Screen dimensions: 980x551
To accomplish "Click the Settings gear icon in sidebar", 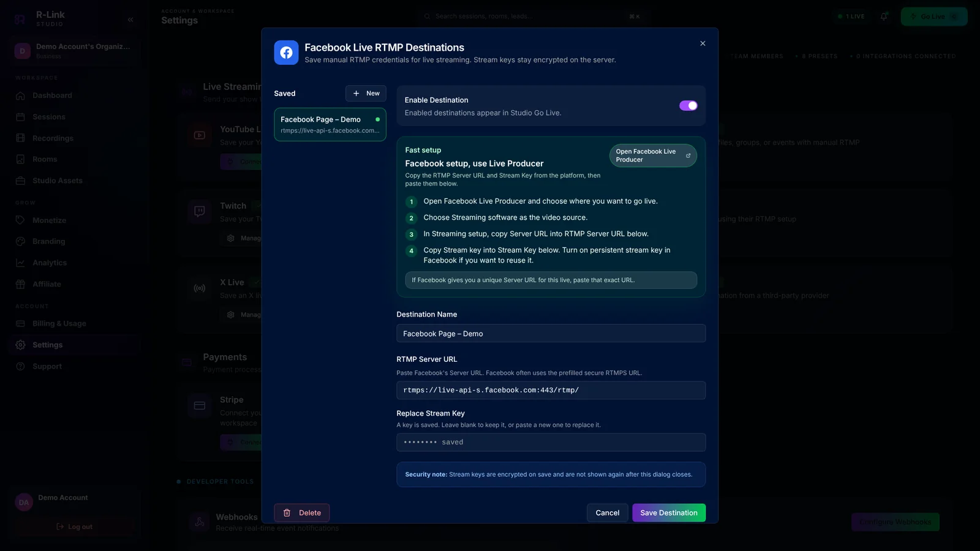I will 20,345.
